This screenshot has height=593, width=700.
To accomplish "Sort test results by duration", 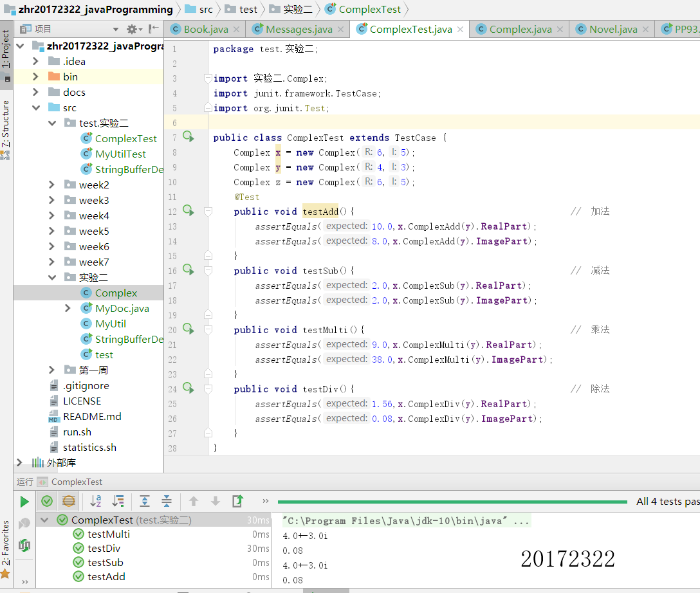I will click(x=118, y=502).
